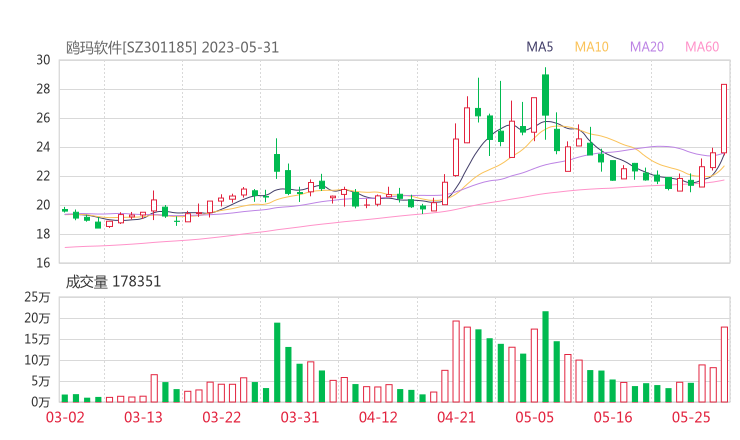Click the price axis value 24
The height and width of the screenshot is (440, 740).
pos(43,147)
